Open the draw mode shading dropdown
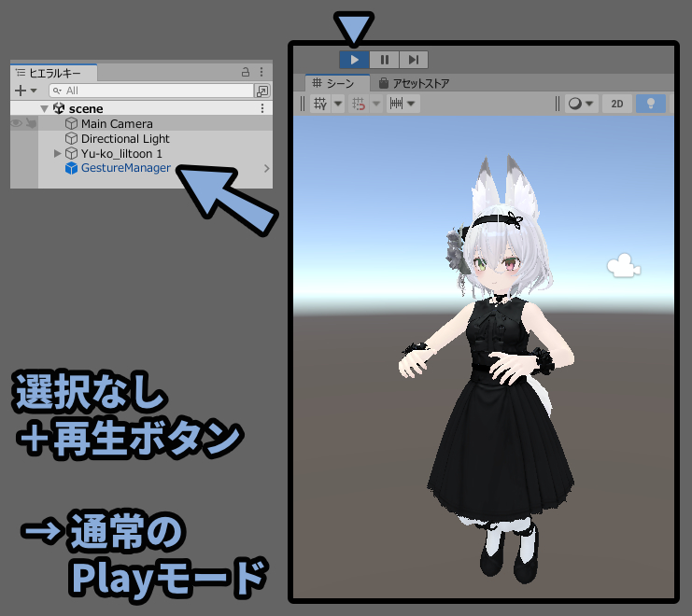 [581, 104]
